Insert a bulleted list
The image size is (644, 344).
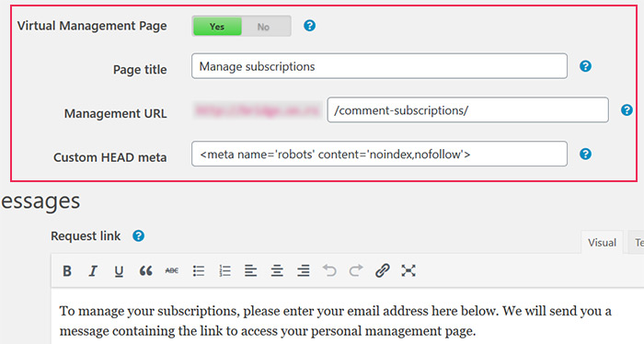[x=199, y=271]
